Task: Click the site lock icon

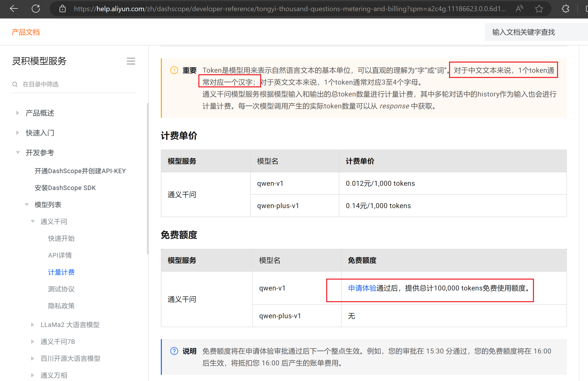Action: (63, 9)
